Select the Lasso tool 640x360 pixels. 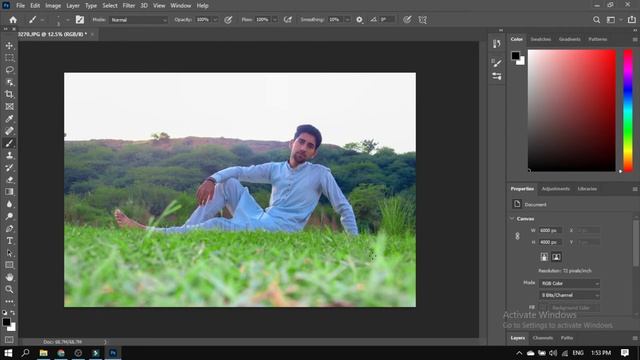coord(9,70)
